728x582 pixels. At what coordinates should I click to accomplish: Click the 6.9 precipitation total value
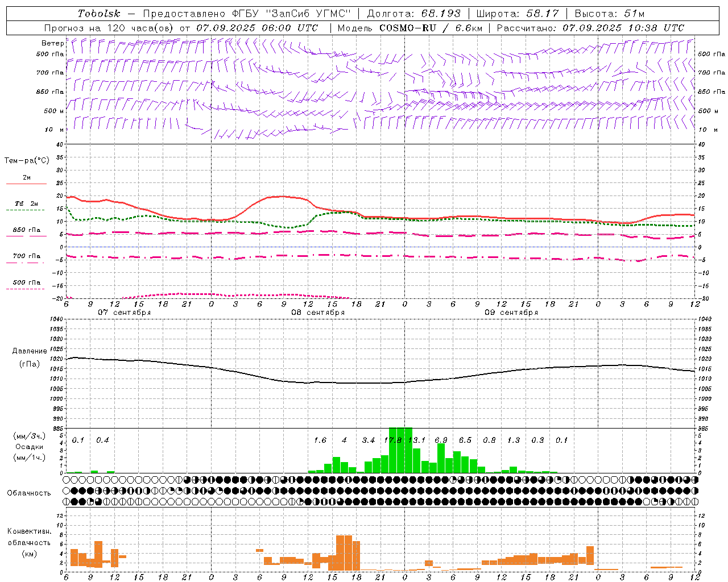click(441, 440)
